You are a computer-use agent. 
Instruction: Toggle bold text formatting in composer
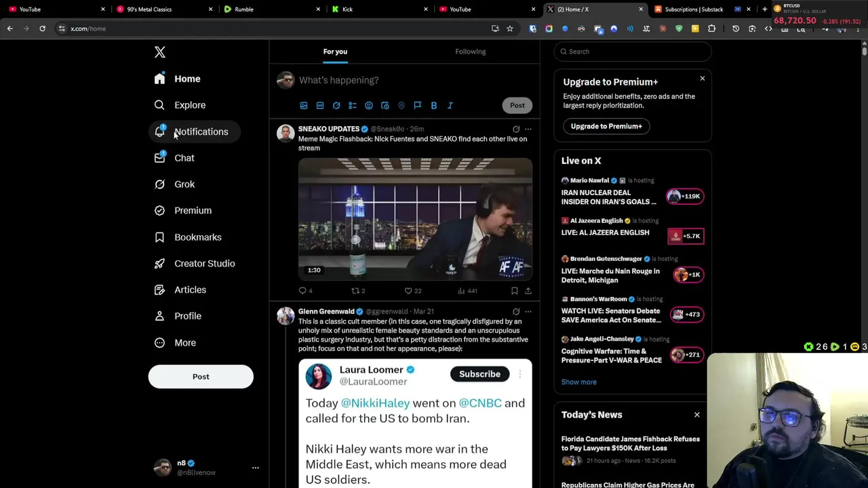(434, 106)
